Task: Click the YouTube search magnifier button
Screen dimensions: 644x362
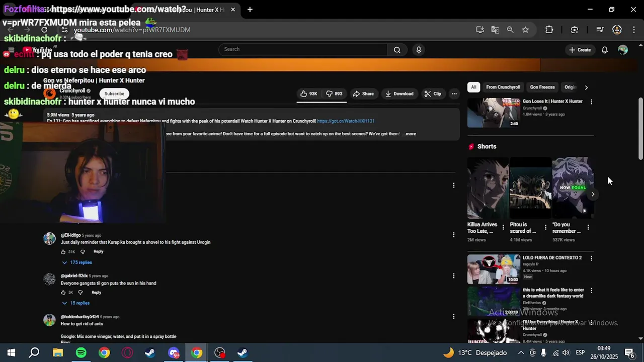Action: [x=397, y=50]
